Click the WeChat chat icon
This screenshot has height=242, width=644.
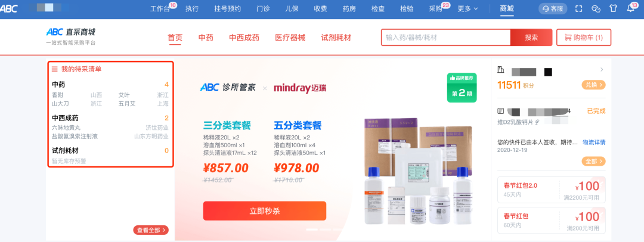[x=596, y=8]
